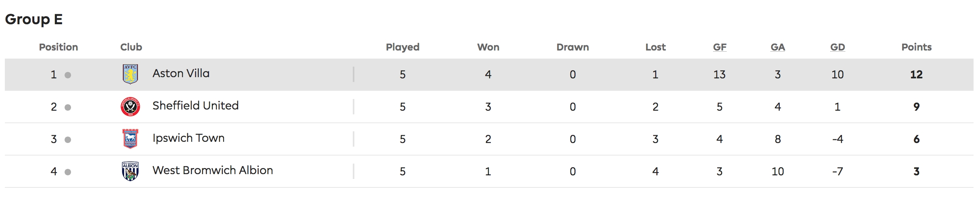Click the position dot beside rank 2
The height and width of the screenshot is (202, 980).
tap(68, 107)
